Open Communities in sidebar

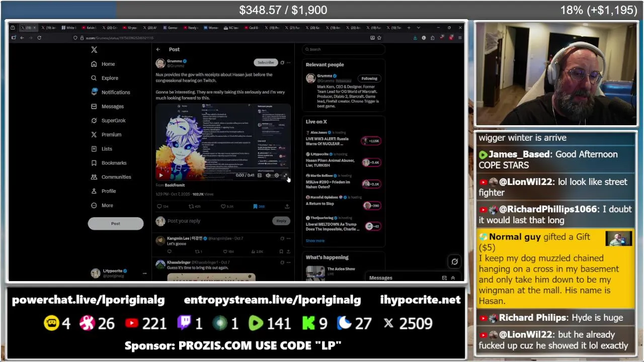111,177
